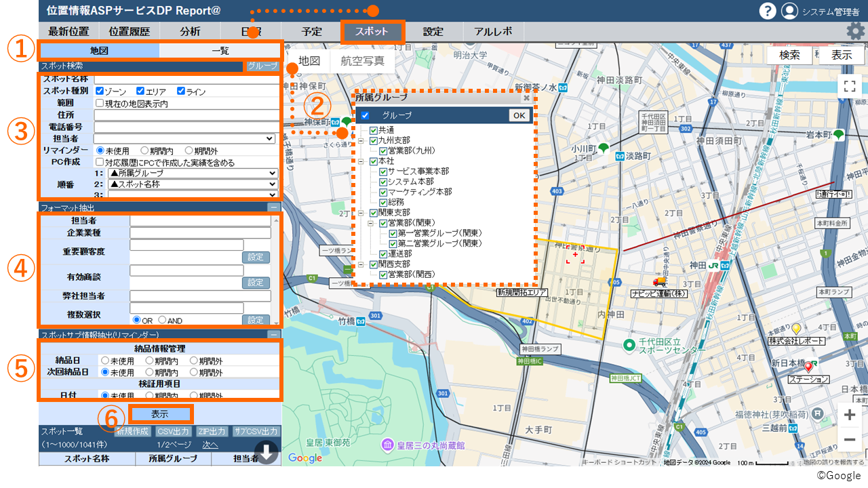
Task: Toggle the エリア spot type checkbox
Action: pos(140,91)
